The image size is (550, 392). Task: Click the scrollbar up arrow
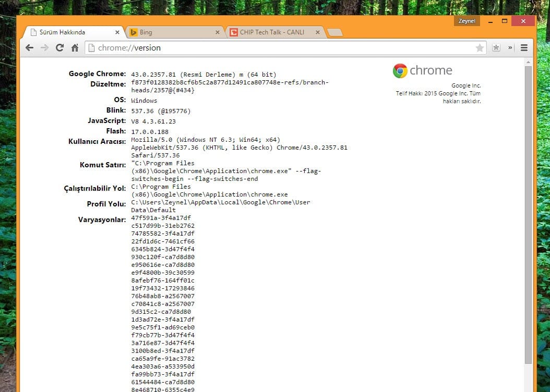(x=528, y=63)
